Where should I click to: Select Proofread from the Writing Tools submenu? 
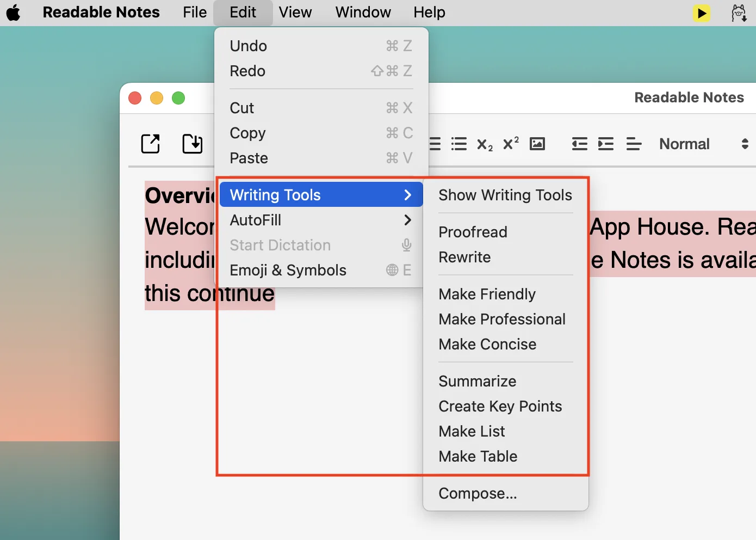pos(473,232)
